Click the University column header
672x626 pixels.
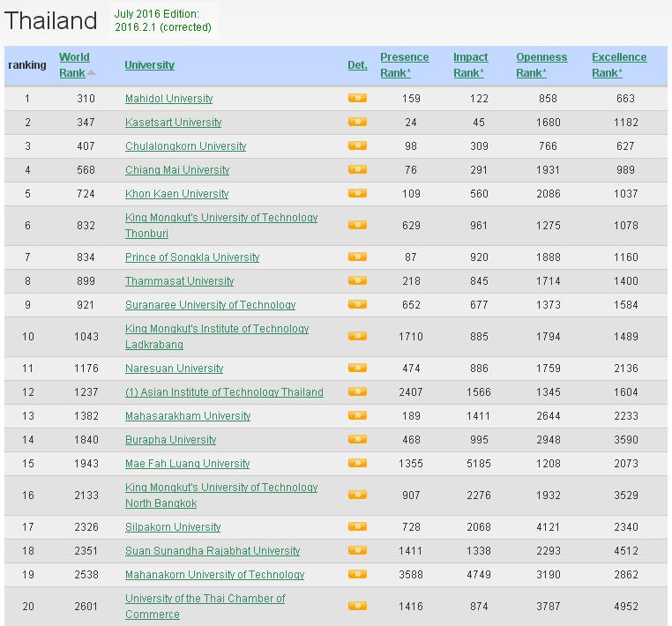(149, 65)
